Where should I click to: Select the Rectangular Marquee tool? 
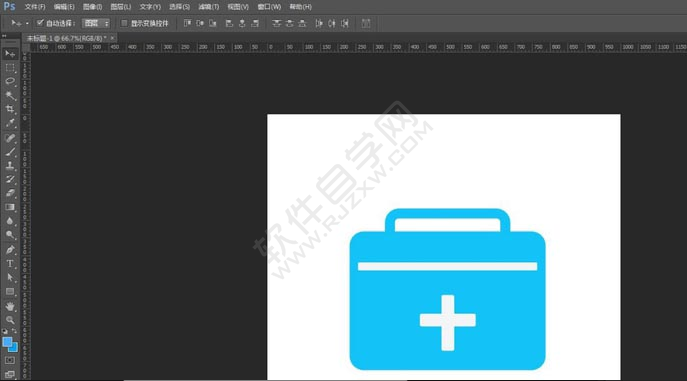click(10, 68)
